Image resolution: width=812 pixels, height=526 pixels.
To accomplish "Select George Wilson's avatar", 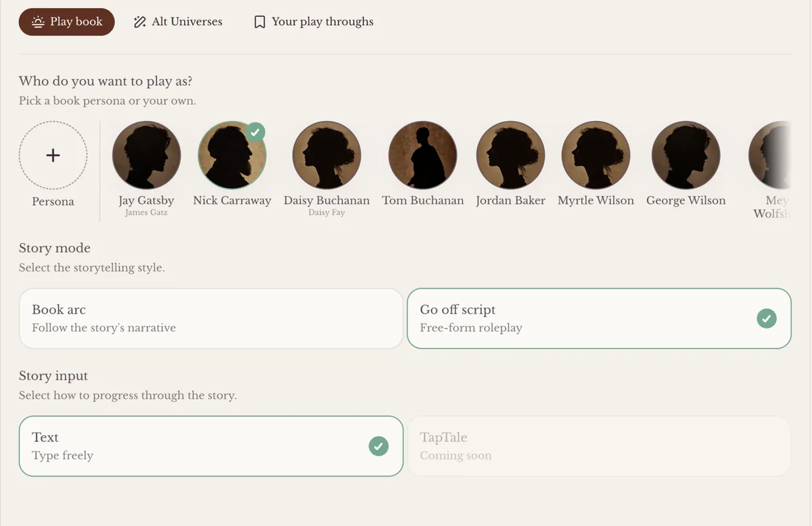I will point(685,156).
